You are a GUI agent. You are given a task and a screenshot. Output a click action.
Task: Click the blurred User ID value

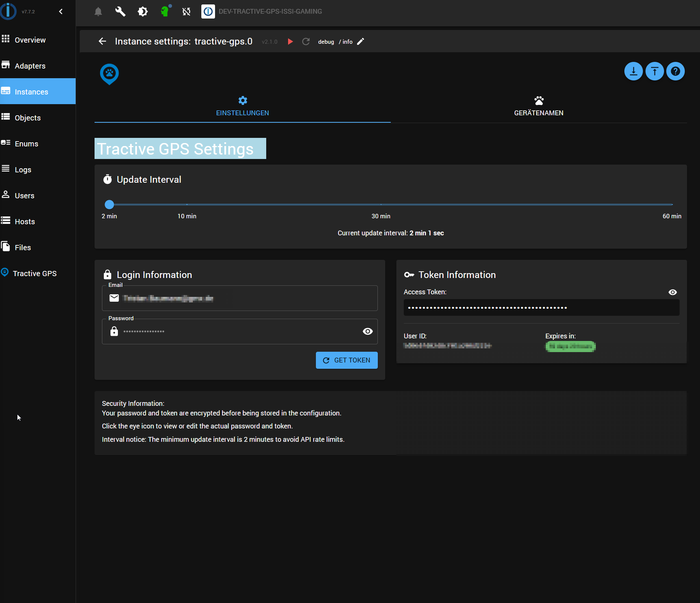click(448, 345)
